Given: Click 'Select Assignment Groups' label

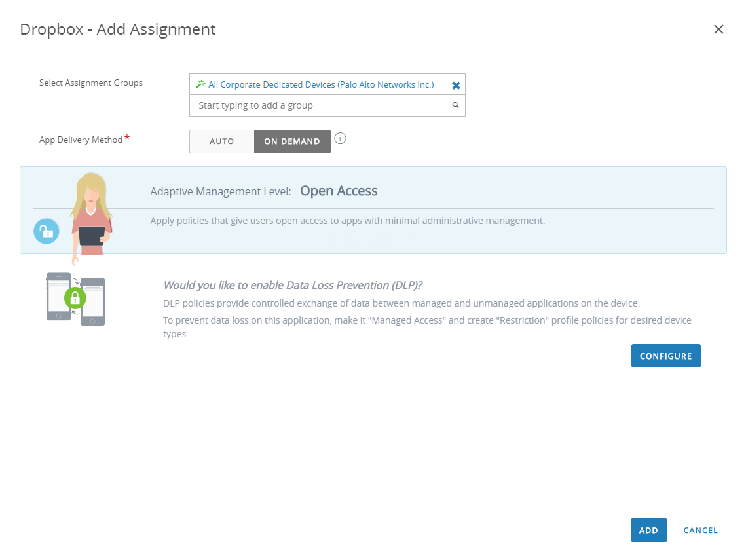Looking at the screenshot, I should click(x=91, y=83).
